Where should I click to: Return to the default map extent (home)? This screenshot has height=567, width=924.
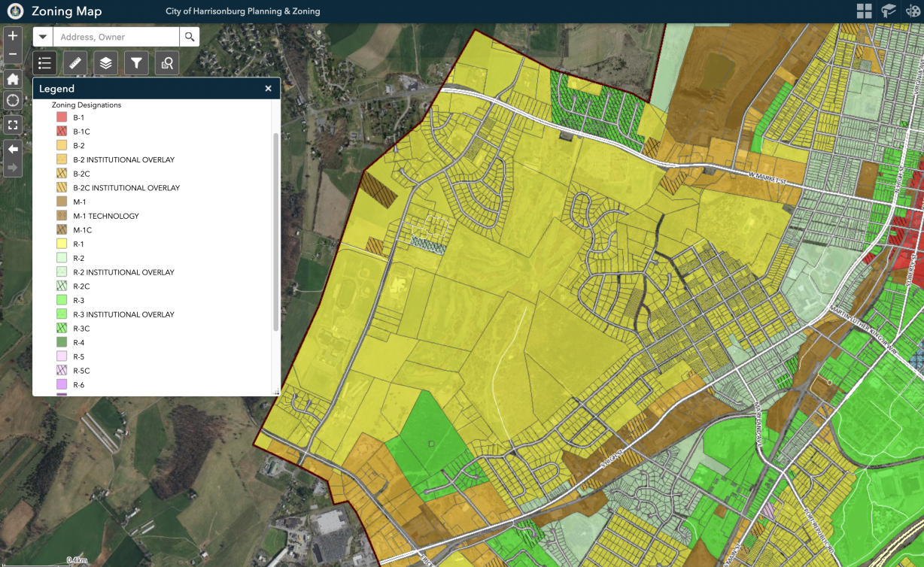tap(13, 78)
